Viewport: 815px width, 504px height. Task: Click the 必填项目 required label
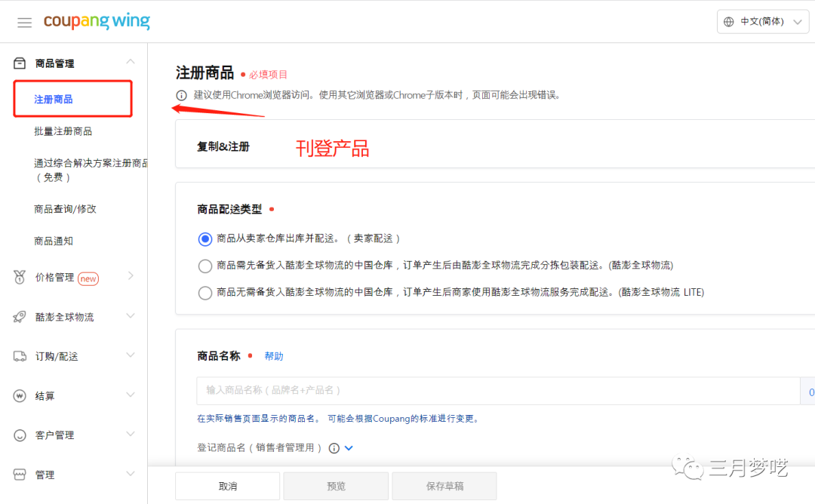click(268, 74)
